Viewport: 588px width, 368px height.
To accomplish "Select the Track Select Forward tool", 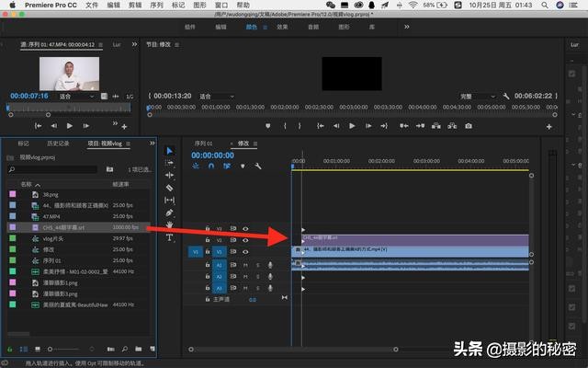I will coord(169,163).
